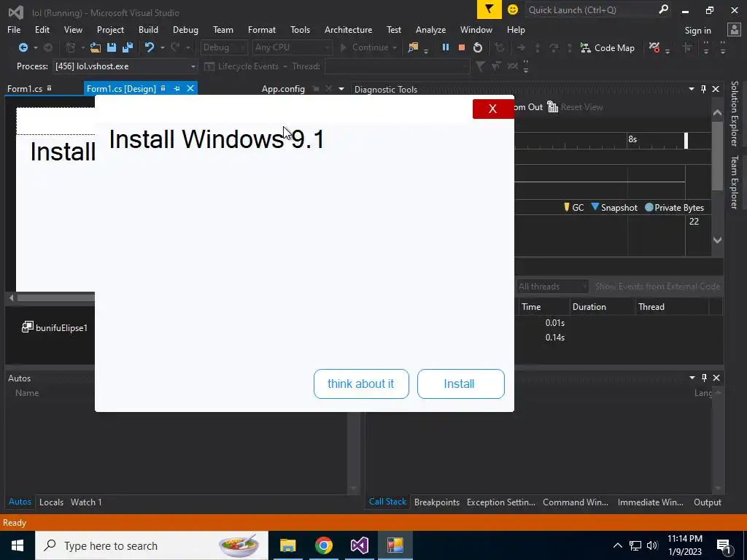Screen dimensions: 747x560
Task: Close the installer dialog with red X
Action: pos(493,109)
